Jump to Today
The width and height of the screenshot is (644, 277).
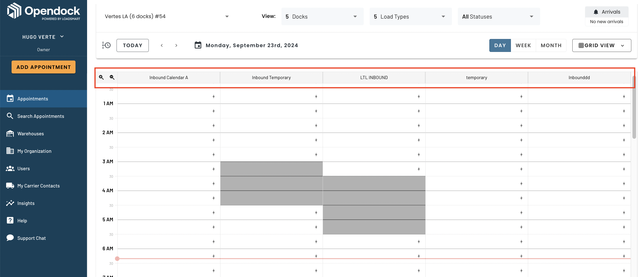132,45
